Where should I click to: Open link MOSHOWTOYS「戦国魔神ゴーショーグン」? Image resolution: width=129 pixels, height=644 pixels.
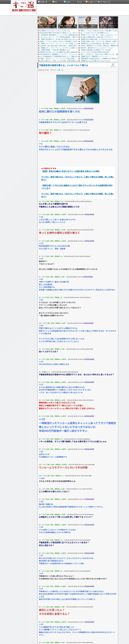point(59,54)
